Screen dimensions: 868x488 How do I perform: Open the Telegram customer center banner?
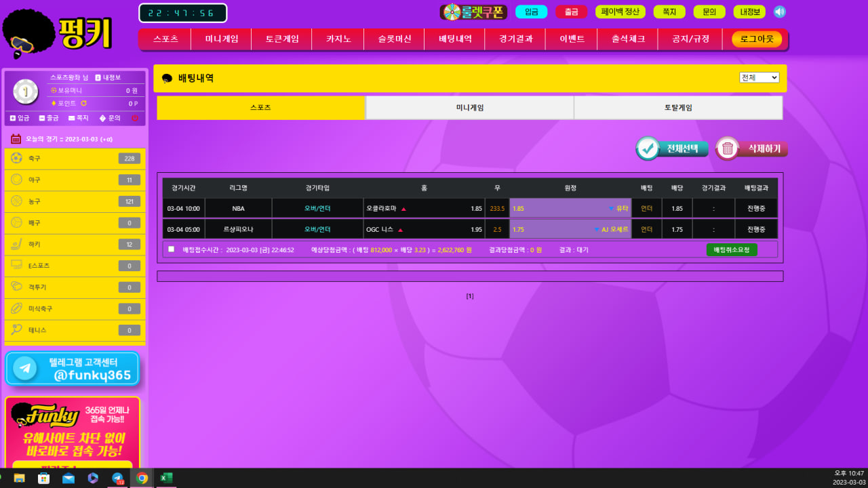coord(73,369)
